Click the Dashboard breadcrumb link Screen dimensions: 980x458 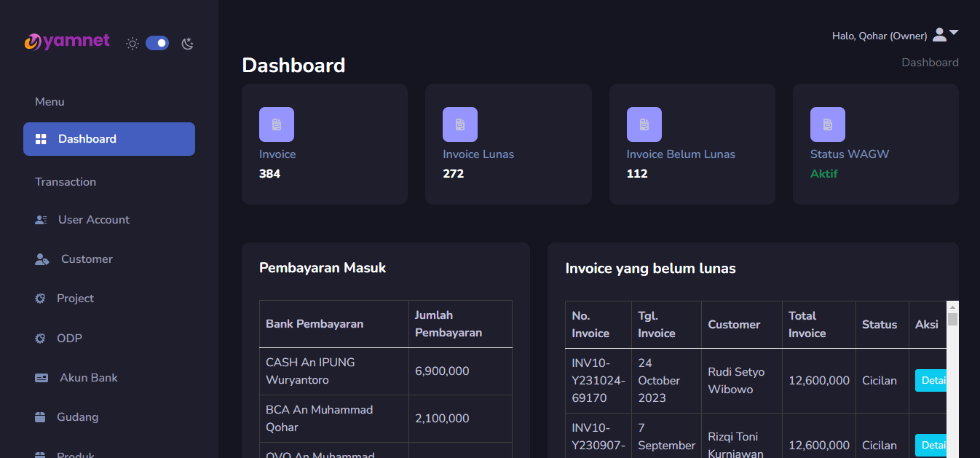[x=930, y=63]
